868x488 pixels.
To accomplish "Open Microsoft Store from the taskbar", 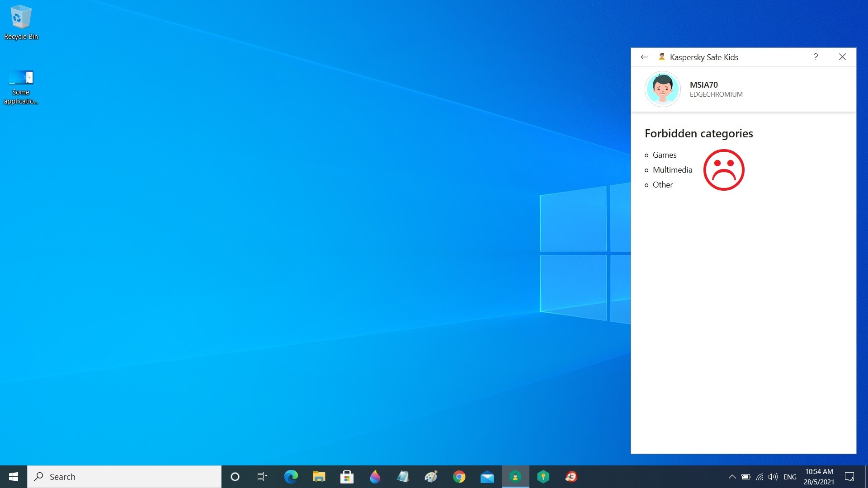I will click(347, 477).
